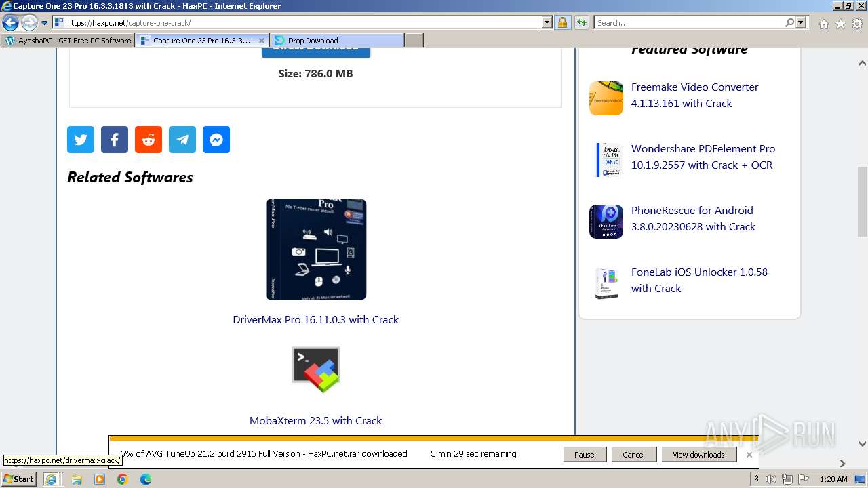Image resolution: width=868 pixels, height=488 pixels.
Task: Cancel the current download
Action: (x=633, y=455)
